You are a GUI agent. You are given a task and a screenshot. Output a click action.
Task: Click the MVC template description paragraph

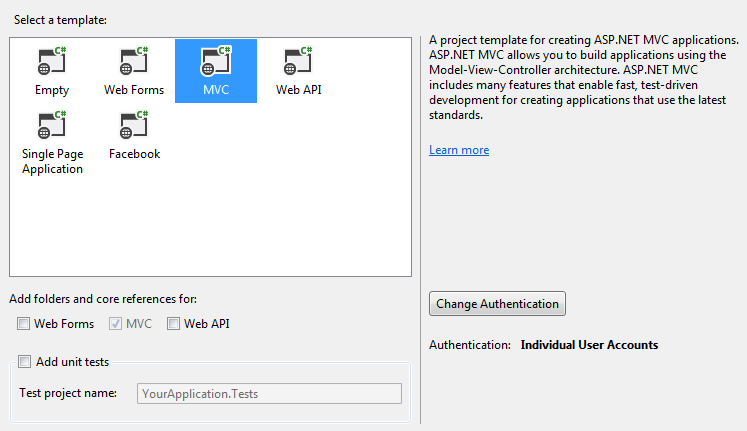click(x=584, y=77)
